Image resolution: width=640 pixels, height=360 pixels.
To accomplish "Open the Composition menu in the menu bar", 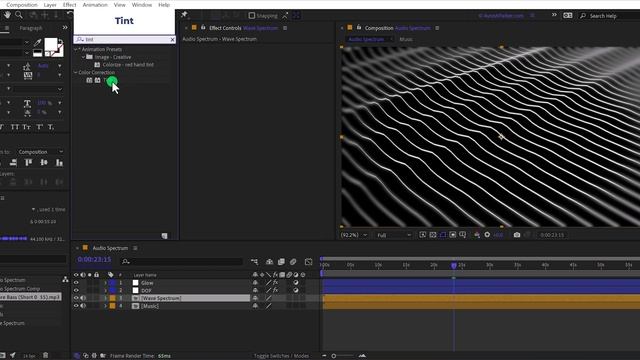I will point(22,4).
